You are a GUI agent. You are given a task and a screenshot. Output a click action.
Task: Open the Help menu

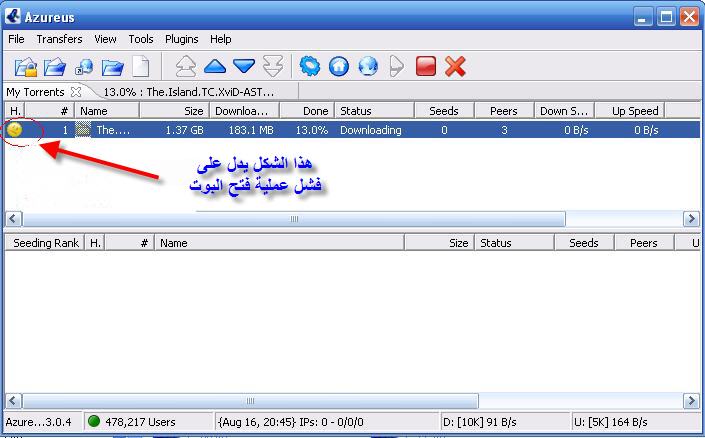point(221,40)
